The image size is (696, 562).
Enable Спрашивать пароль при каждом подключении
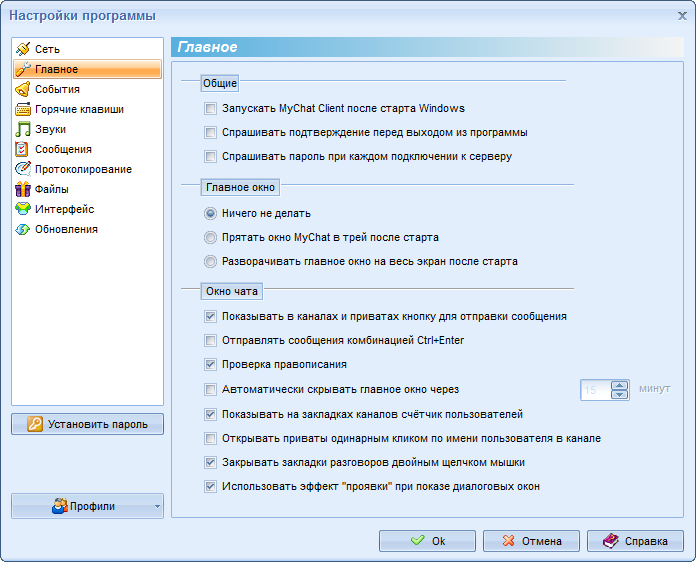(x=210, y=156)
